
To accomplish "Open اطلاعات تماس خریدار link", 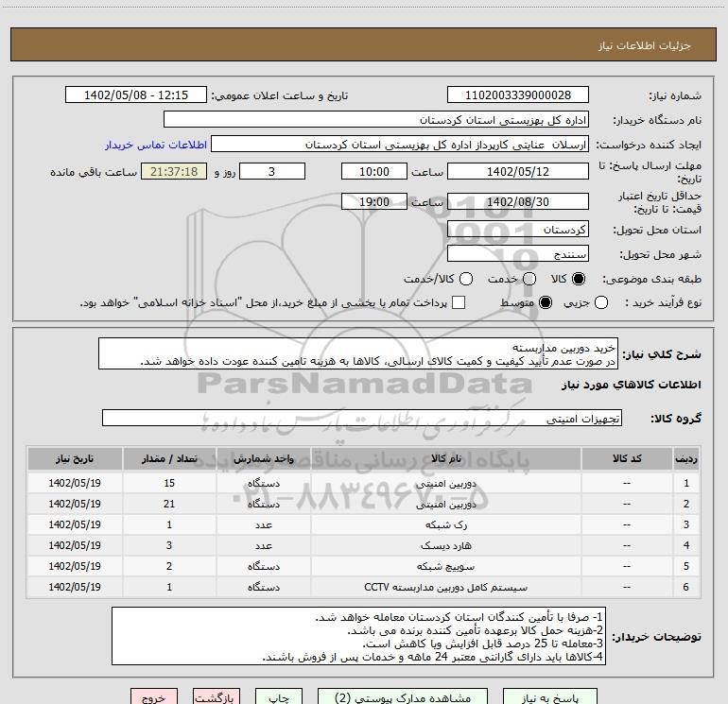I will coord(156,145).
